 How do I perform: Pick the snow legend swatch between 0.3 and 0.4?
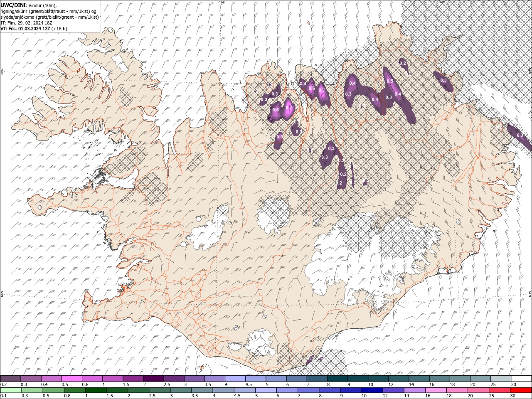pos(31,379)
